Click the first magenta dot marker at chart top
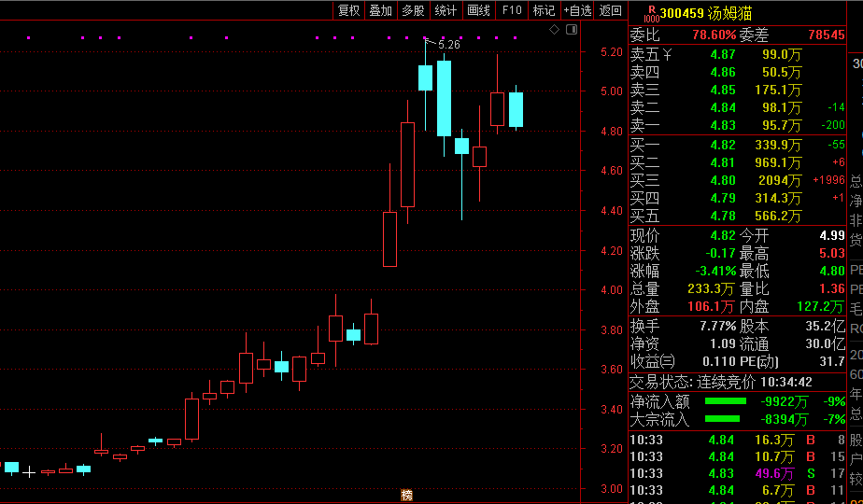The height and width of the screenshot is (504, 863). pyautogui.click(x=28, y=38)
